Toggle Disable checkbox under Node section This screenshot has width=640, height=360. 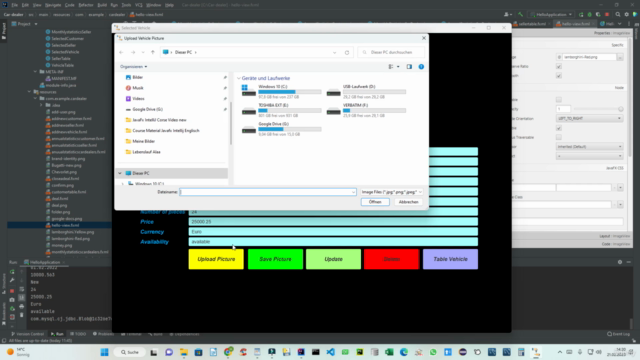(559, 100)
